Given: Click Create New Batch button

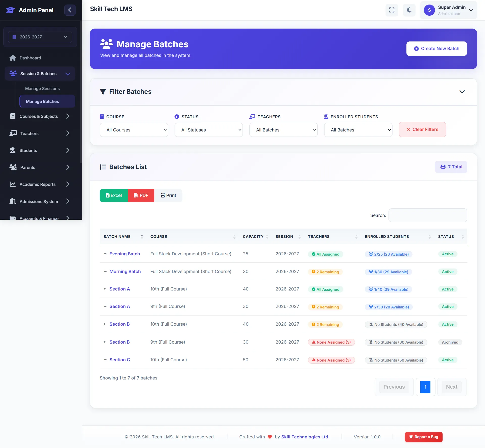Looking at the screenshot, I should tap(437, 49).
